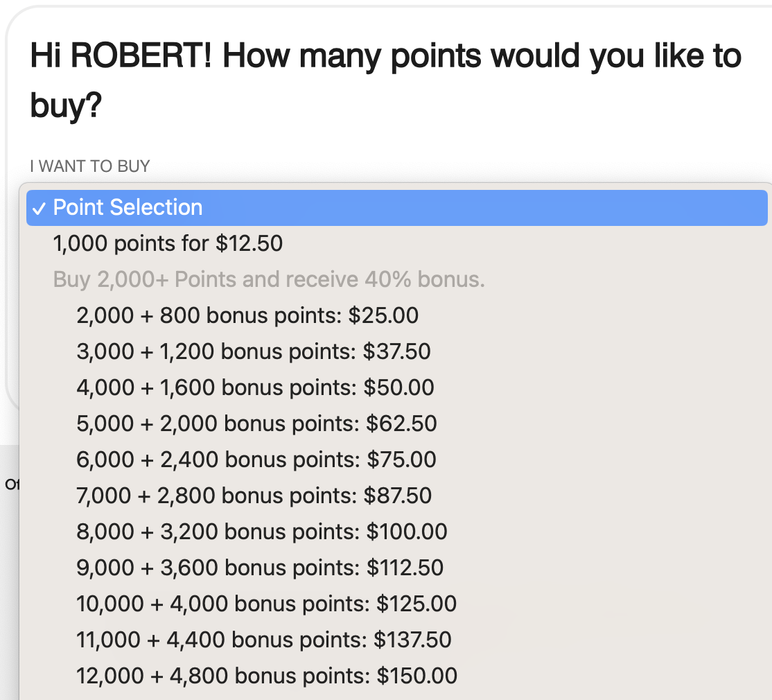The image size is (772, 700).
Task: Pick the 9,000 points $112.50 option
Action: tap(260, 568)
